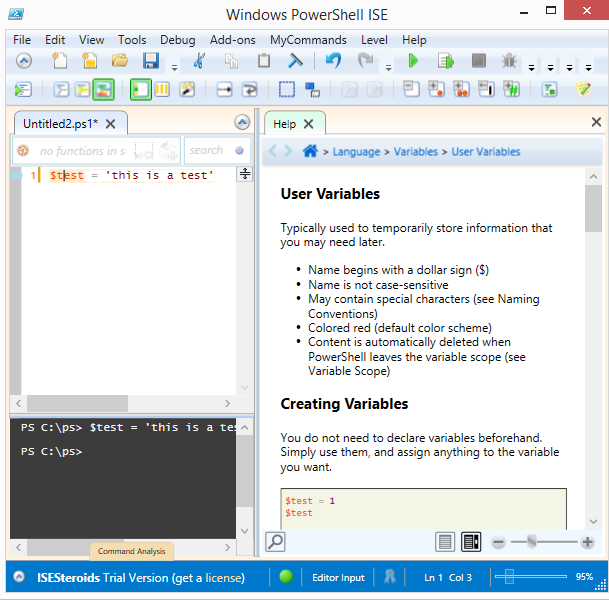Click the Help pane magnifier search icon
Viewport: 609px width, 600px height.
coord(275,542)
